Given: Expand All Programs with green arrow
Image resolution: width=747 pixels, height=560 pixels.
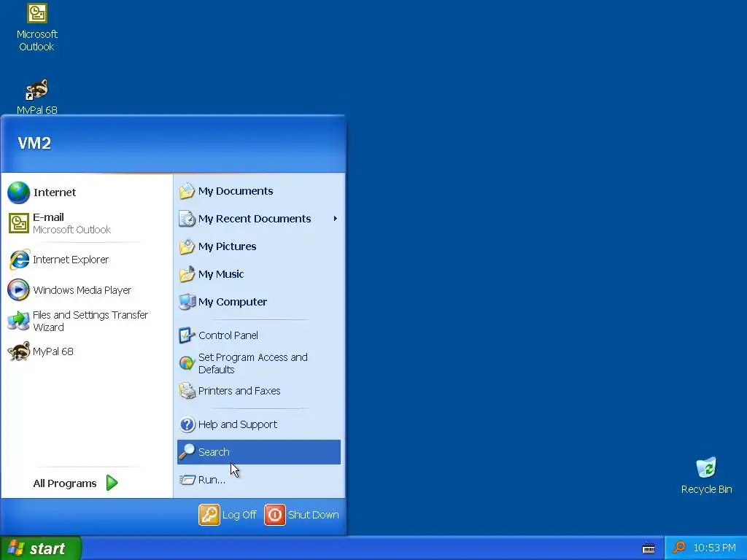Looking at the screenshot, I should [112, 483].
